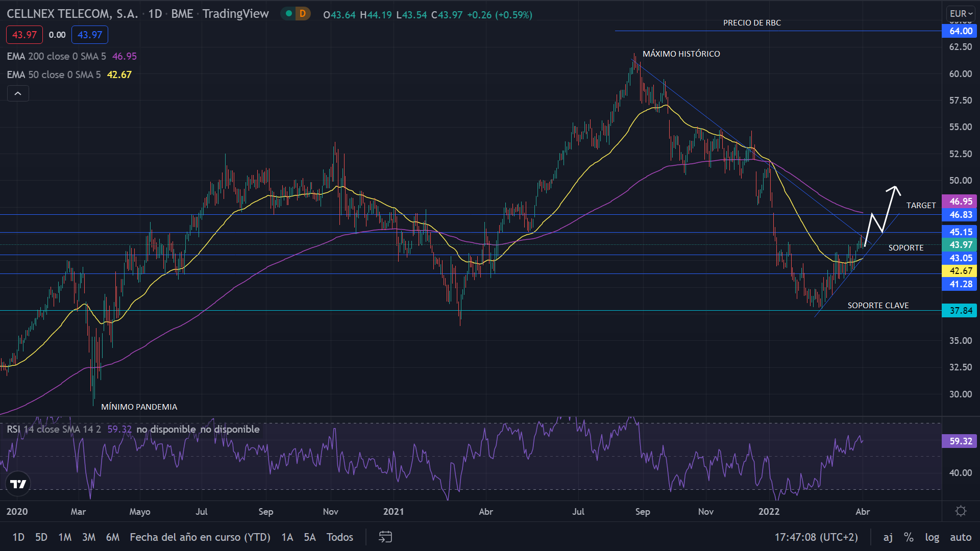Click the green market status dot

coord(289,14)
